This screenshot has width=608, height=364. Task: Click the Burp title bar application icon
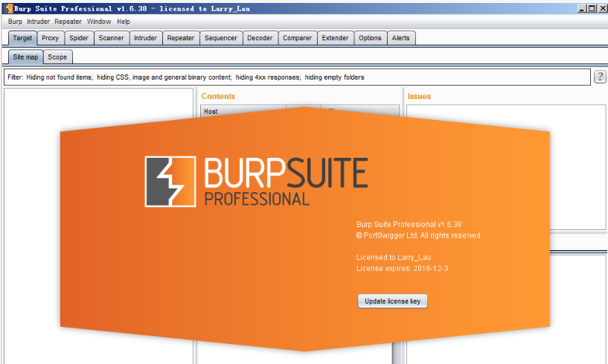[x=8, y=8]
